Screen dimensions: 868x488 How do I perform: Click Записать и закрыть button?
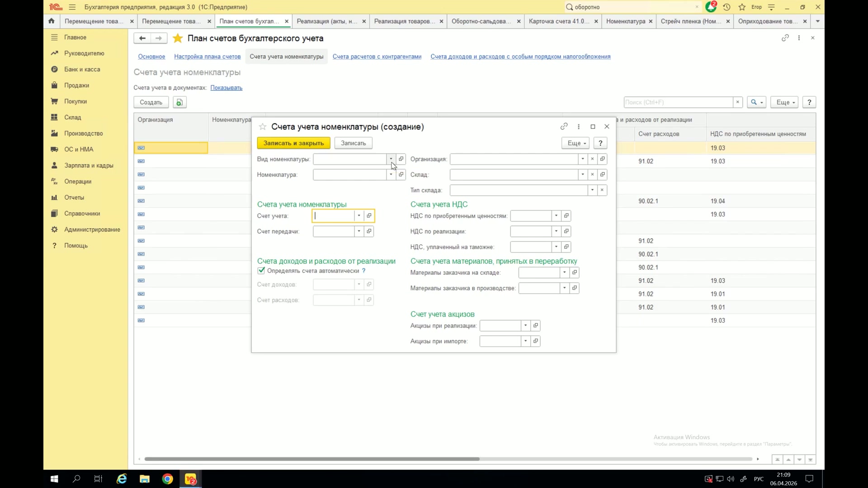click(294, 143)
